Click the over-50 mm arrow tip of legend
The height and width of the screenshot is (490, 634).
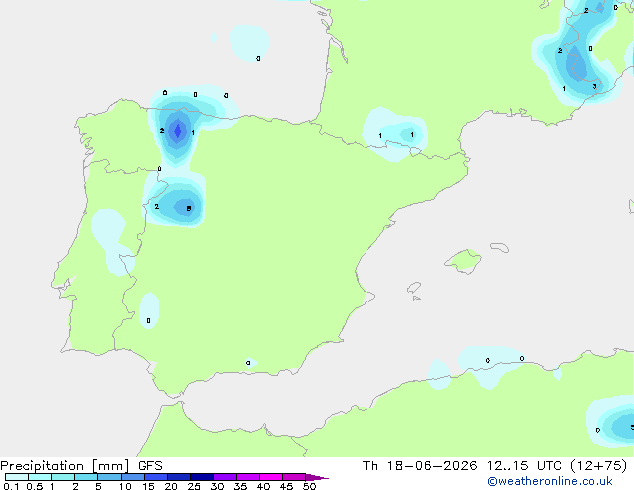[x=317, y=477]
